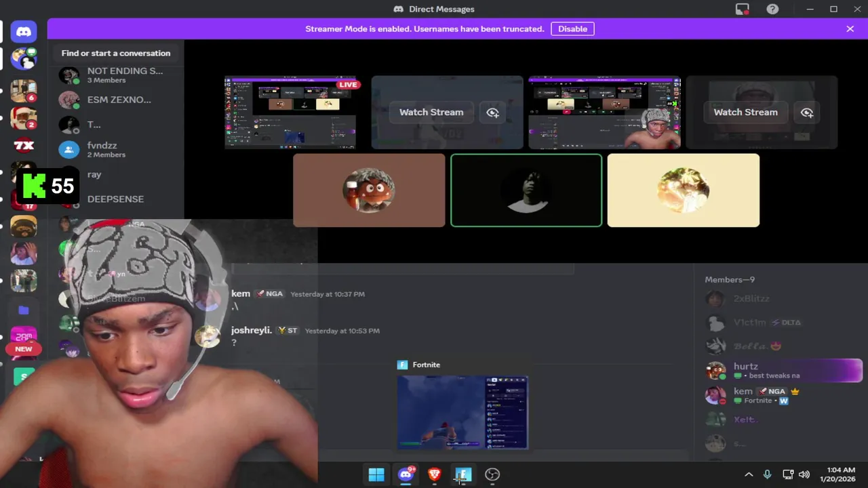Screen dimensions: 868x488
Task: Pop out the second Watch Stream tile
Action: pos(807,113)
